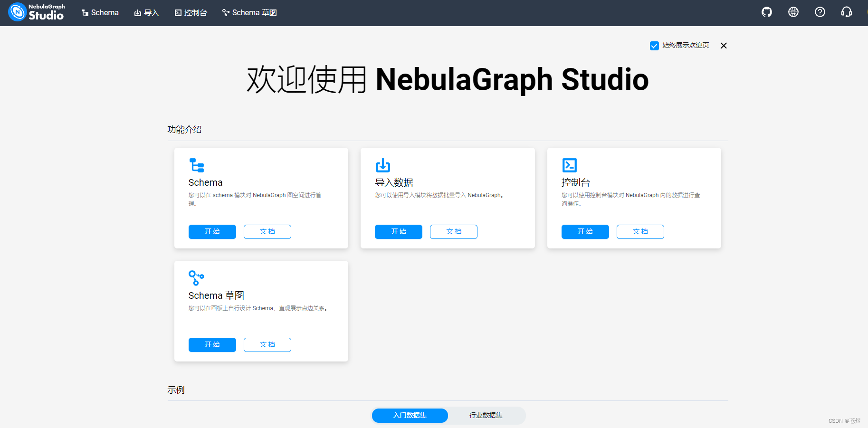Start the Schema module with 开始
The image size is (868, 428).
click(212, 232)
